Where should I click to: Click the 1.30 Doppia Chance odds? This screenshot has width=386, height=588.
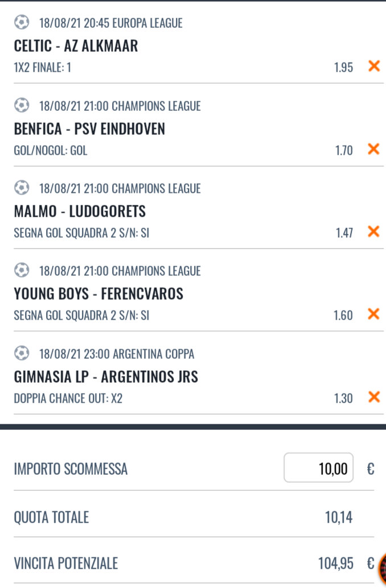pyautogui.click(x=343, y=398)
